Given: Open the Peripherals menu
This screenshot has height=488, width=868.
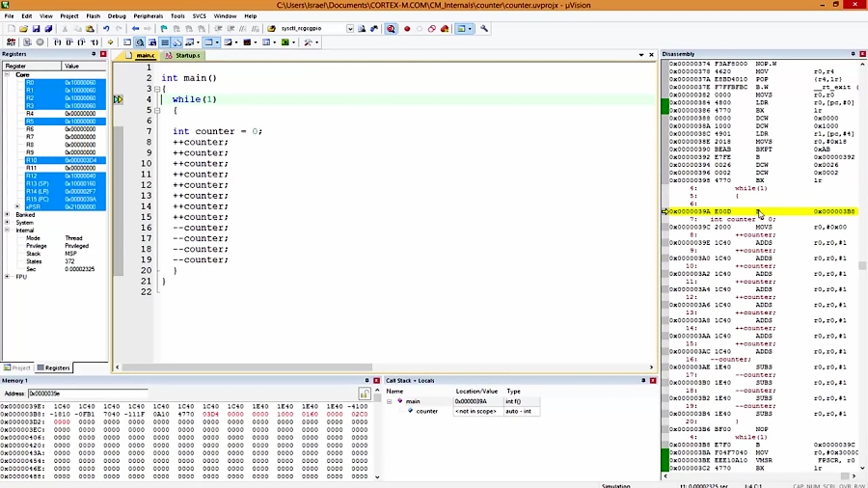Looking at the screenshot, I should click(148, 16).
